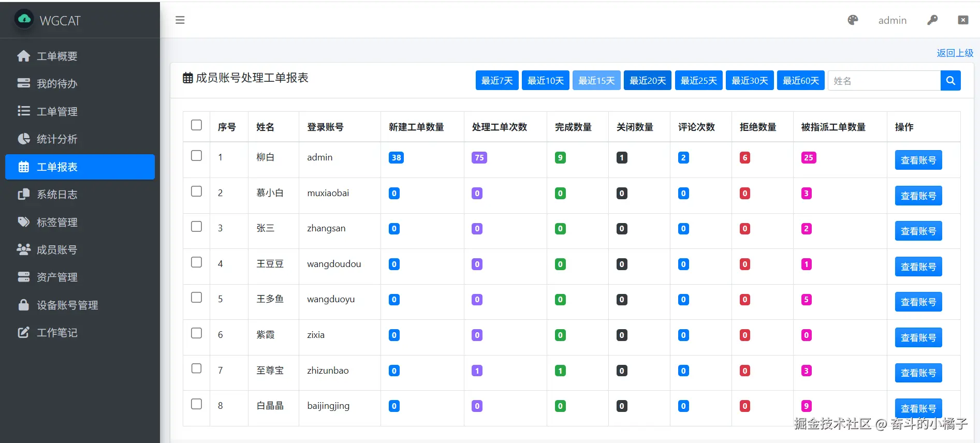Tick the checkbox for row 柳白
This screenshot has width=980, height=443.
pos(196,156)
